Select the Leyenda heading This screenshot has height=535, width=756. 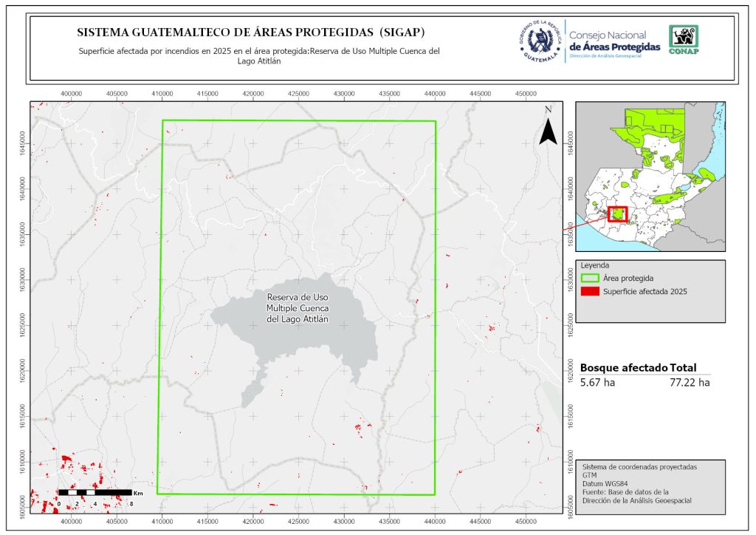click(597, 265)
